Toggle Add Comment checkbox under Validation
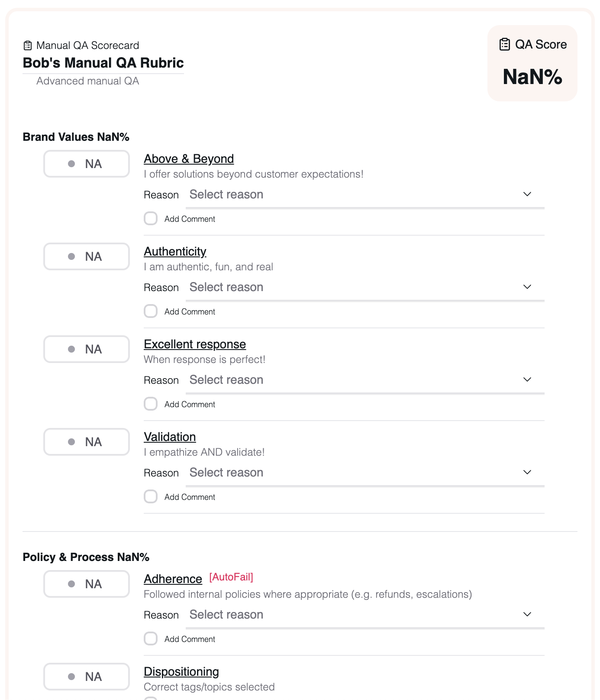 pyautogui.click(x=151, y=496)
